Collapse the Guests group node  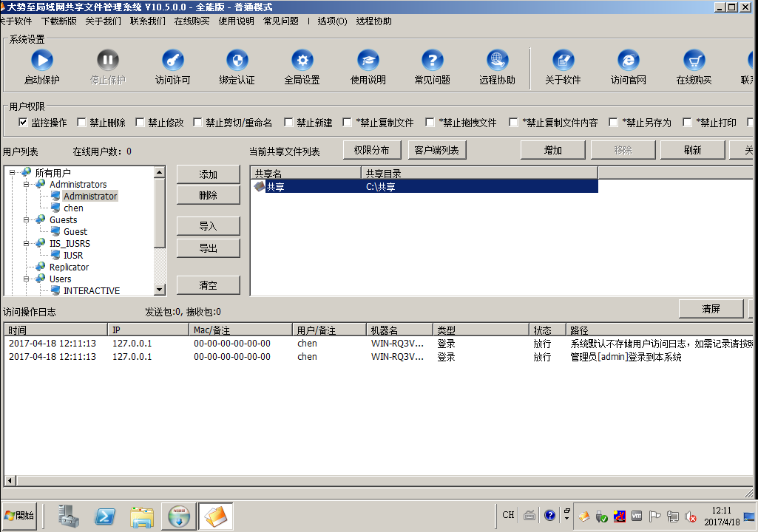point(26,219)
